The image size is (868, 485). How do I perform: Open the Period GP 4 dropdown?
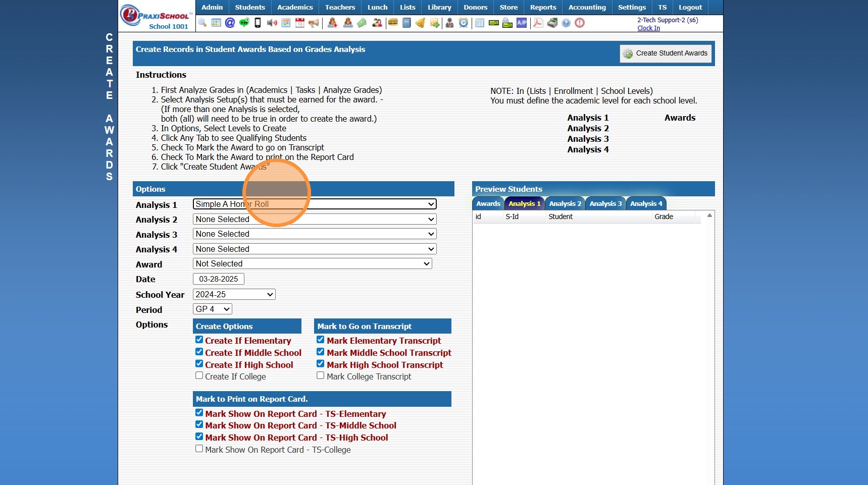tap(213, 309)
